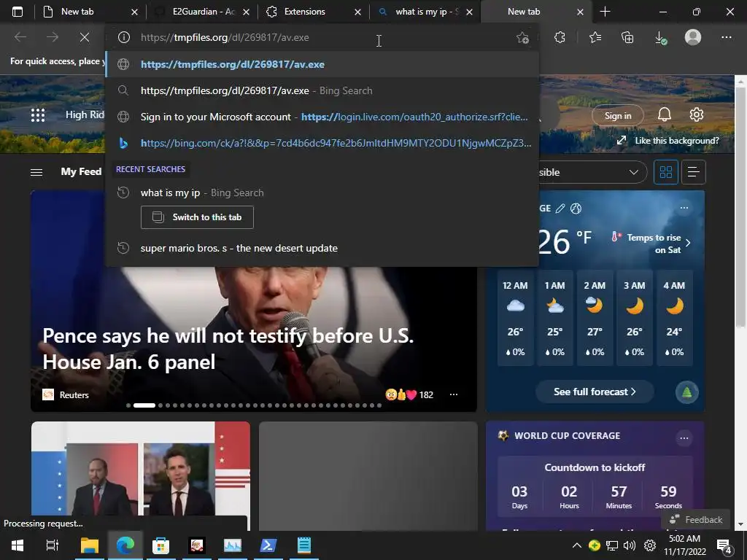Show hidden system tray icons
This screenshot has height=560, width=747.
coord(576,545)
